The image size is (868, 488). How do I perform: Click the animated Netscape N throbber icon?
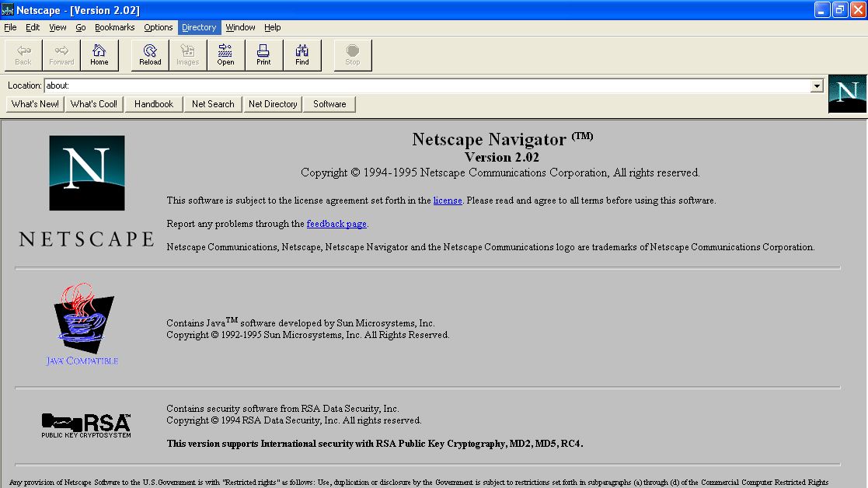click(847, 93)
